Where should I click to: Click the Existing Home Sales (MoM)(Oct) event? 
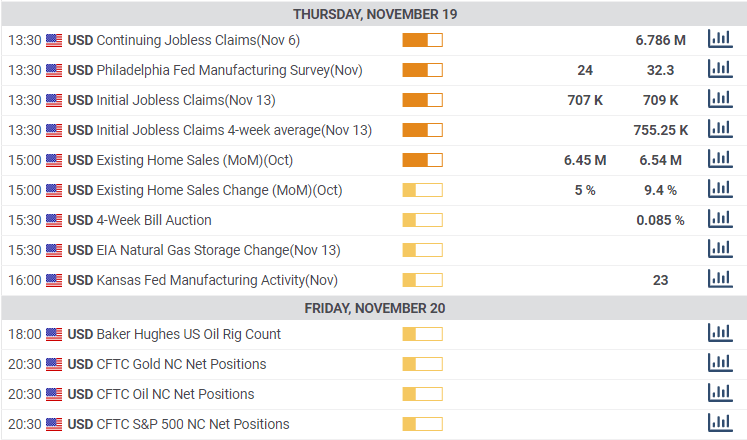[x=194, y=160]
